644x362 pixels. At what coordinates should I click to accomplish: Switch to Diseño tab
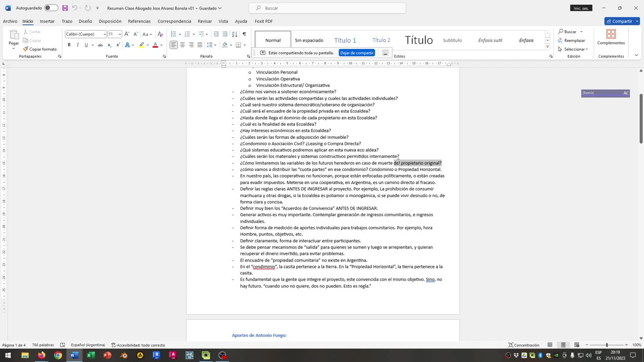coord(85,21)
